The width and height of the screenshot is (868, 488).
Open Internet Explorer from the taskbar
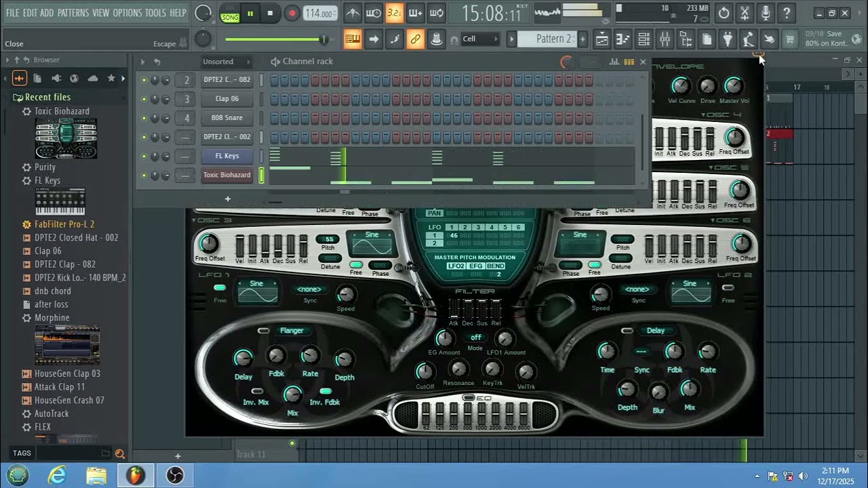pos(57,475)
